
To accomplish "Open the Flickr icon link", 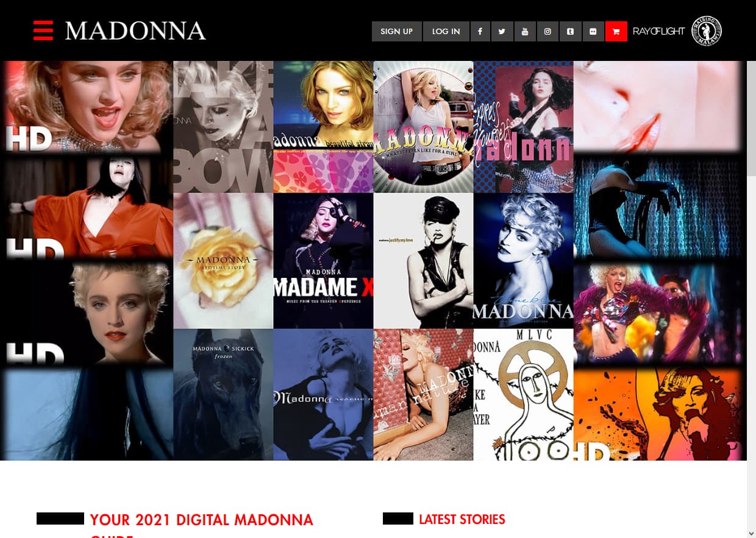I will pyautogui.click(x=593, y=32).
